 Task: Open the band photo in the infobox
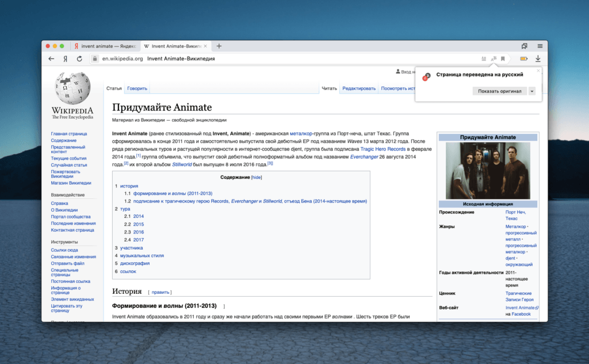pyautogui.click(x=488, y=170)
